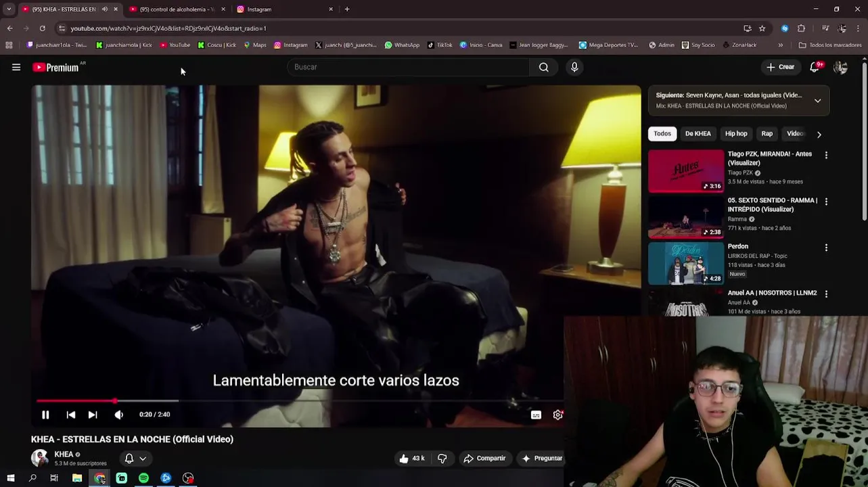The height and width of the screenshot is (487, 868).
Task: Start voice search with the microphone icon
Action: 574,67
